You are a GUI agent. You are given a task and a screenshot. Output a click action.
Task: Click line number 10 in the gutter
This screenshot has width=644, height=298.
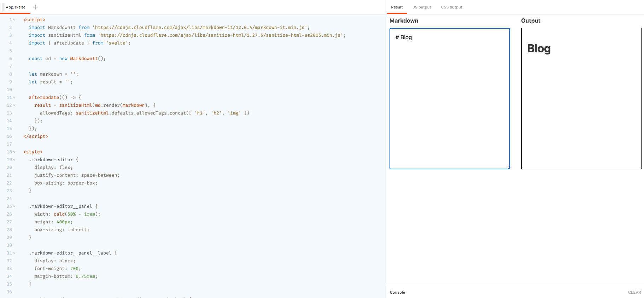pyautogui.click(x=9, y=90)
